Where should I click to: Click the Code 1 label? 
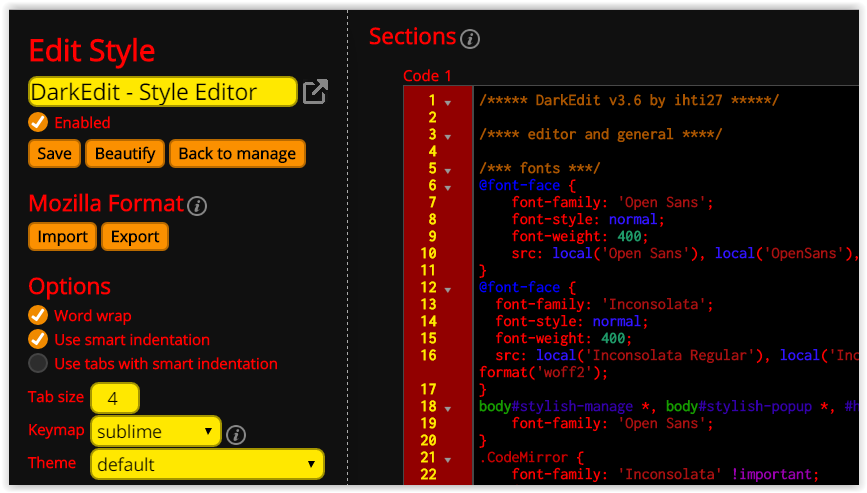pyautogui.click(x=427, y=76)
